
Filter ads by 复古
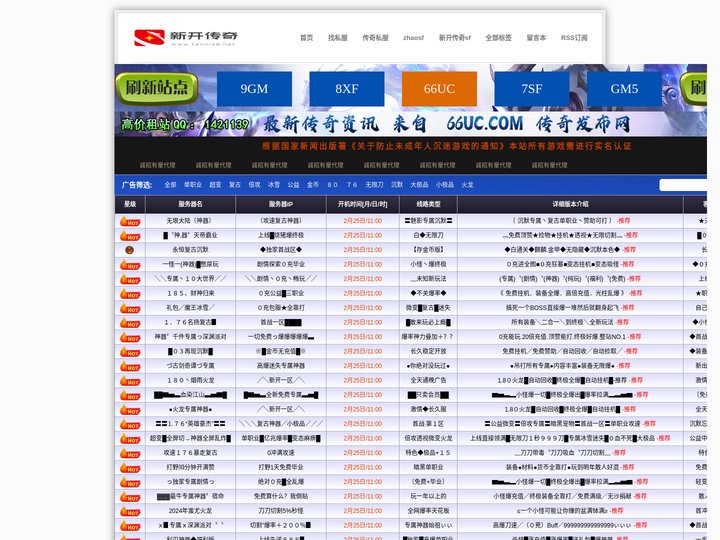tap(235, 185)
